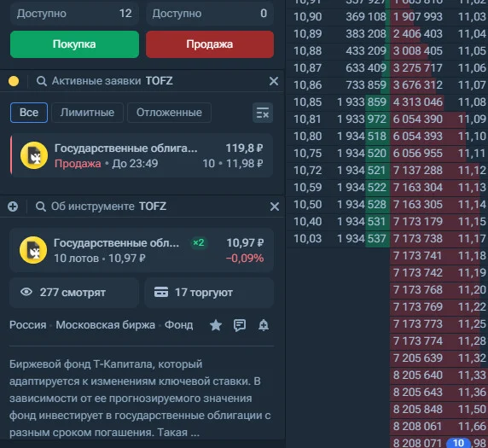Open the active sell order 119,8 ₽
This screenshot has height=448, width=488.
point(142,155)
